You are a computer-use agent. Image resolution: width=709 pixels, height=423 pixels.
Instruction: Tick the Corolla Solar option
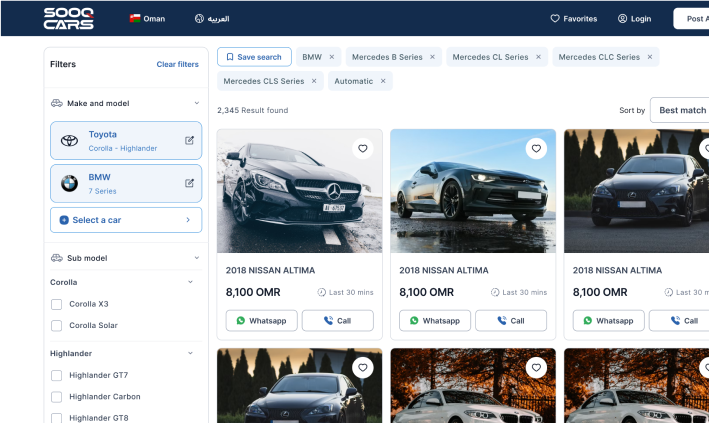57,325
